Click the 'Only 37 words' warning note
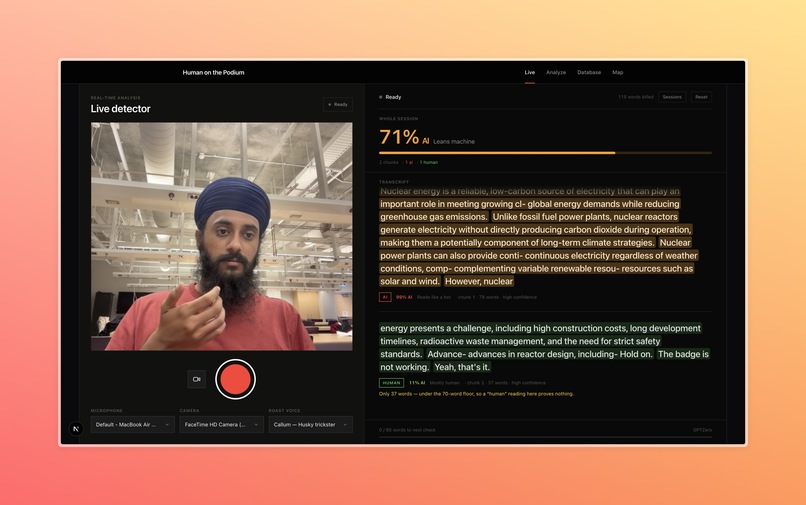The height and width of the screenshot is (505, 806). (x=476, y=394)
